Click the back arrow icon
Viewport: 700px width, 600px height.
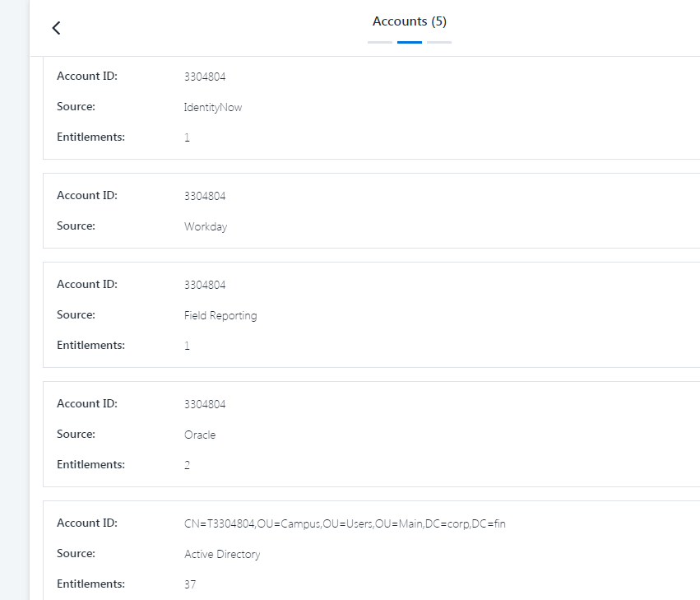(56, 28)
